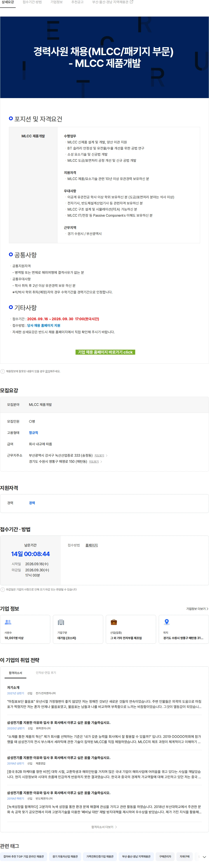
Task: Click the 문의 link under job posting
Action: (47, 371)
